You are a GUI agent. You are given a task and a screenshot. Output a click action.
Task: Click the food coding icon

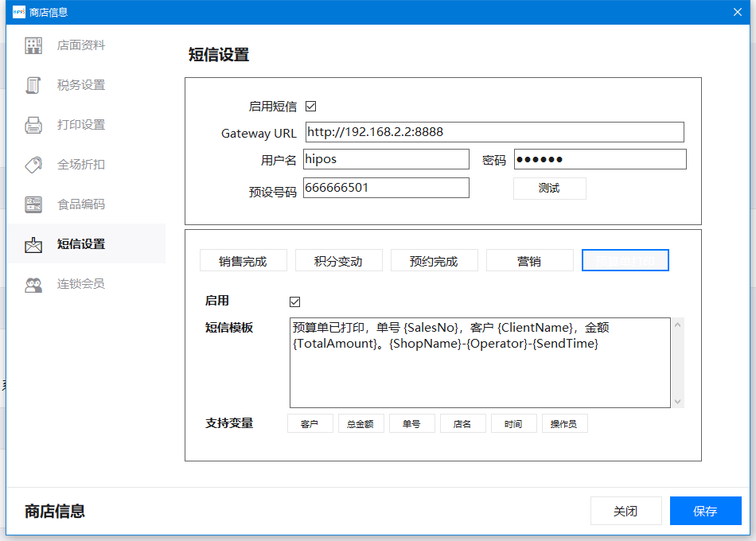[33, 204]
